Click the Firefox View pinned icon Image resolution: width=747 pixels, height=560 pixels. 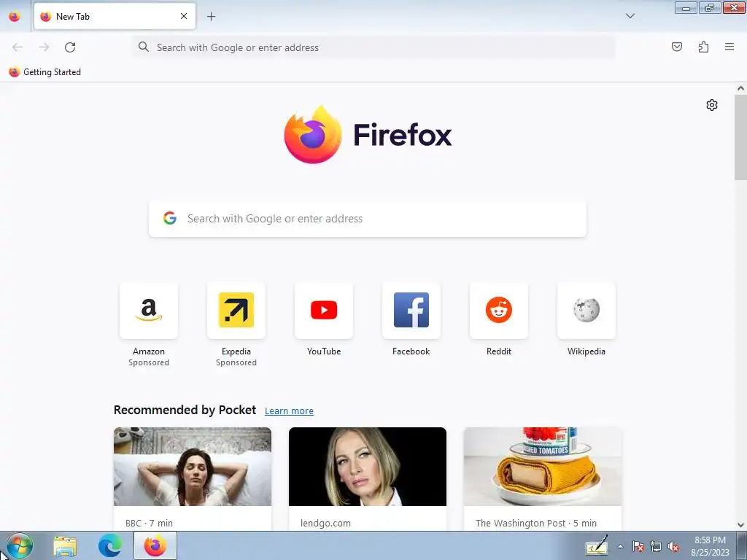click(15, 17)
